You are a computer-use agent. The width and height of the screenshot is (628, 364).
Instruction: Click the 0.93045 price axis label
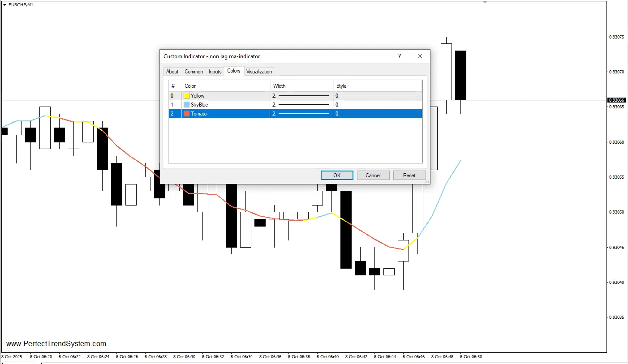[617, 247]
